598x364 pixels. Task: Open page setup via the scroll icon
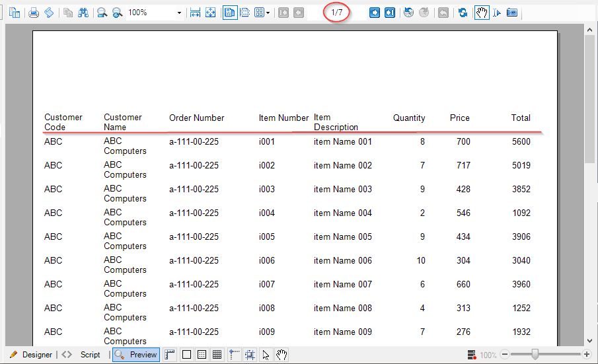[49, 13]
